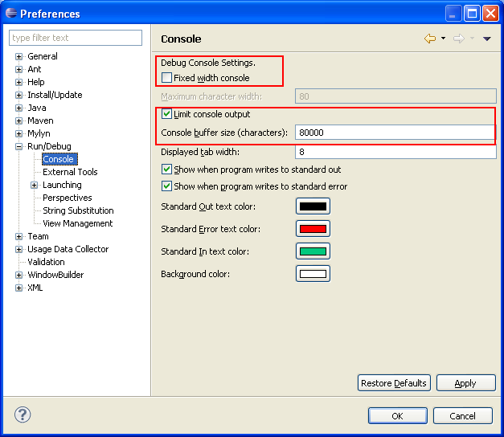Toggle Show when program writes to standard out

point(166,169)
